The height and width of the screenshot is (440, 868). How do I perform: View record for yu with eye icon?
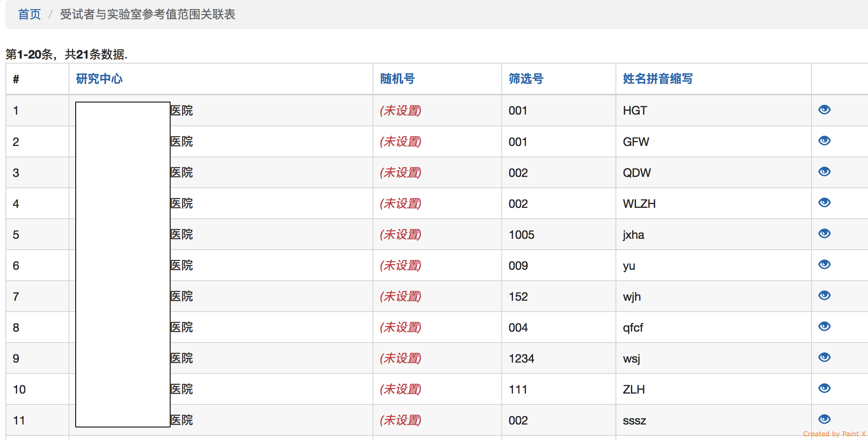tap(825, 264)
